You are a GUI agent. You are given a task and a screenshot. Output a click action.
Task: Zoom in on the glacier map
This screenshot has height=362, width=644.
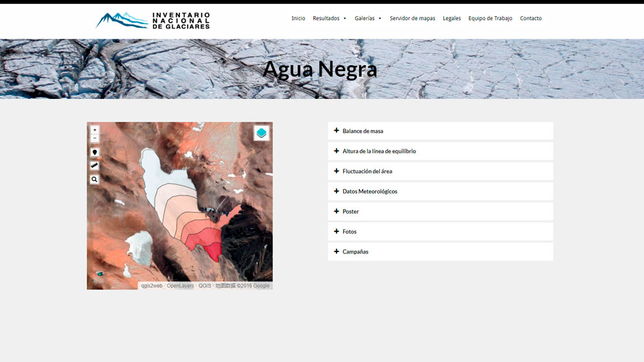pyautogui.click(x=95, y=130)
